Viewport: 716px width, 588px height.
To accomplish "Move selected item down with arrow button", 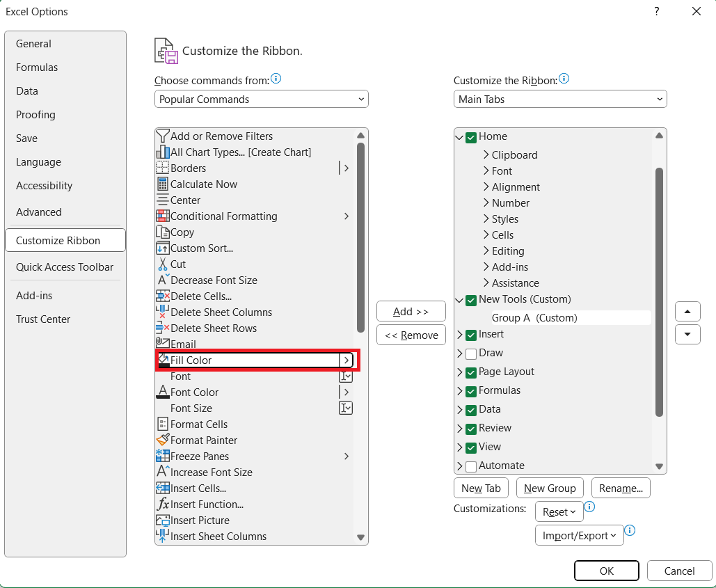I will (x=687, y=334).
